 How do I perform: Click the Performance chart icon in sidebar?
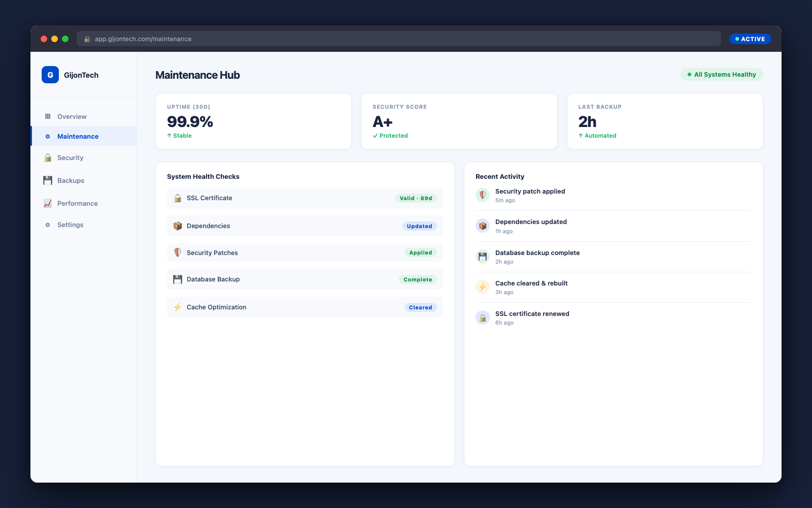pos(48,203)
